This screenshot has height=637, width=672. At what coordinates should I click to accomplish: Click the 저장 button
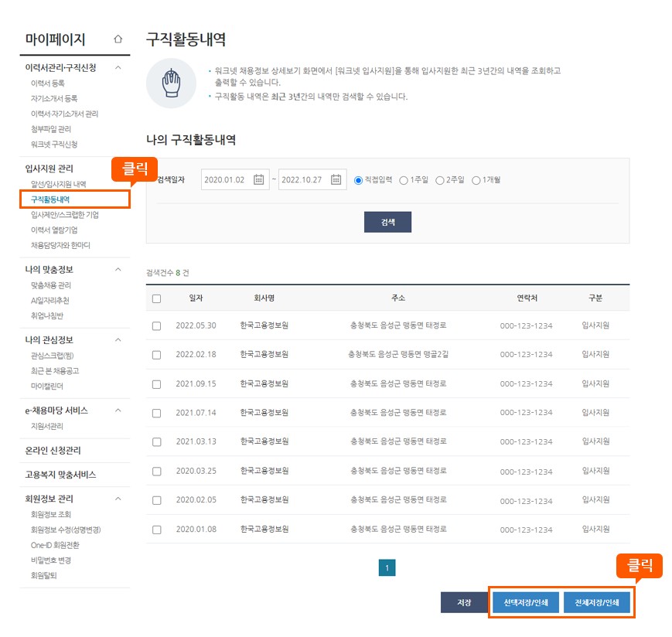pos(464,601)
